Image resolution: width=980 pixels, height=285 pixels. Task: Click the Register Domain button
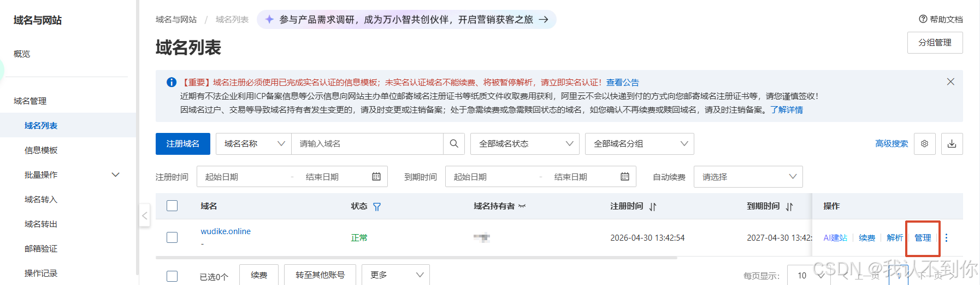click(x=183, y=144)
